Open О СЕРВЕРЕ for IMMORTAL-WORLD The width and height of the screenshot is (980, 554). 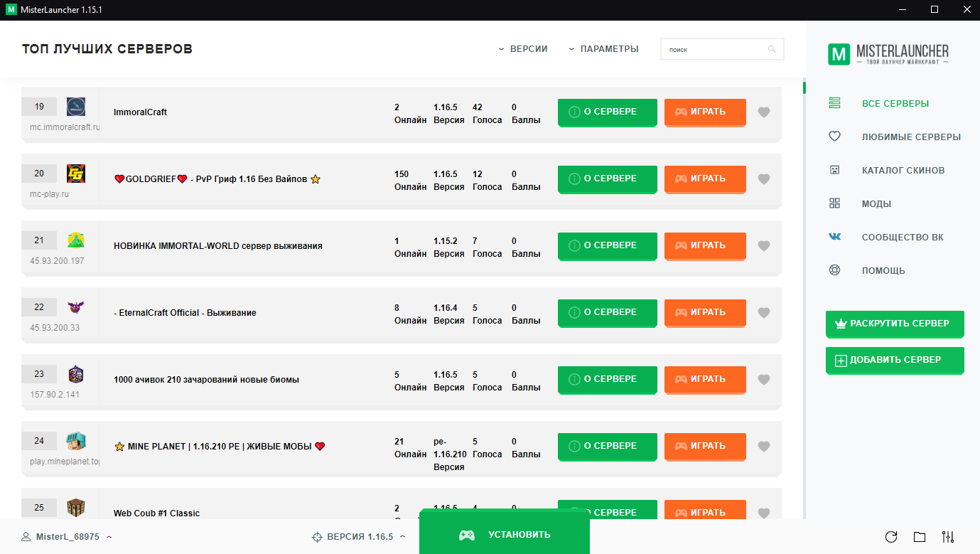[608, 246]
